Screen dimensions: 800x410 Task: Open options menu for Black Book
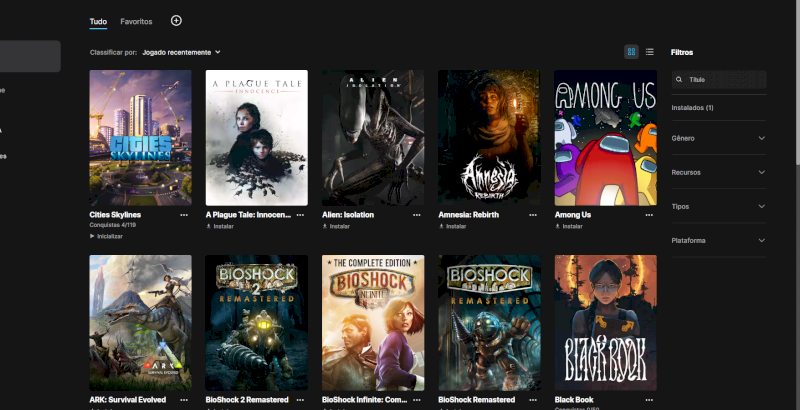(649, 400)
